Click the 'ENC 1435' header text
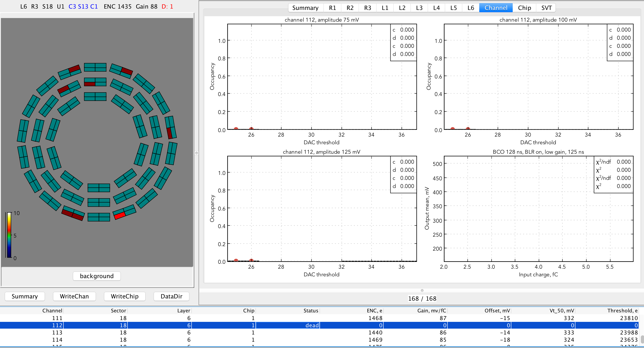This screenshot has width=644, height=348. [118, 7]
